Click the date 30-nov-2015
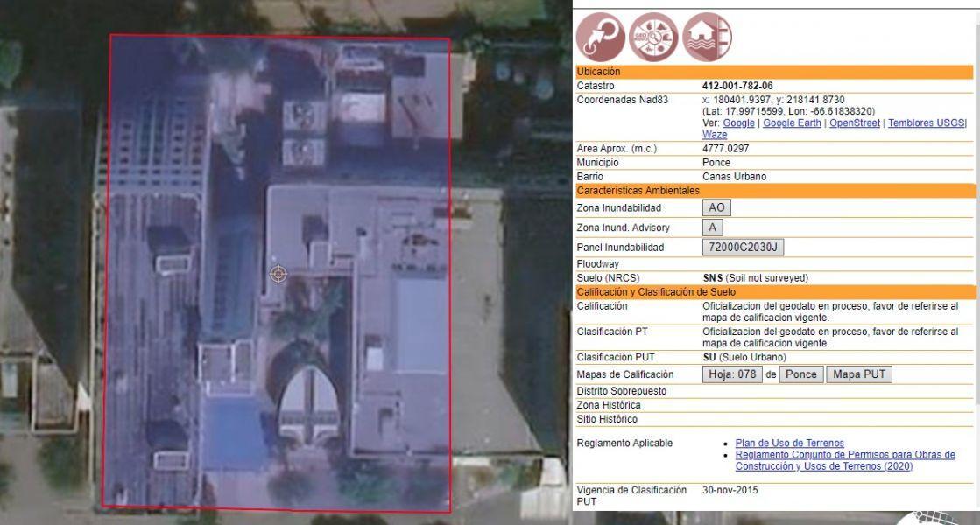The image size is (980, 525). point(730,490)
